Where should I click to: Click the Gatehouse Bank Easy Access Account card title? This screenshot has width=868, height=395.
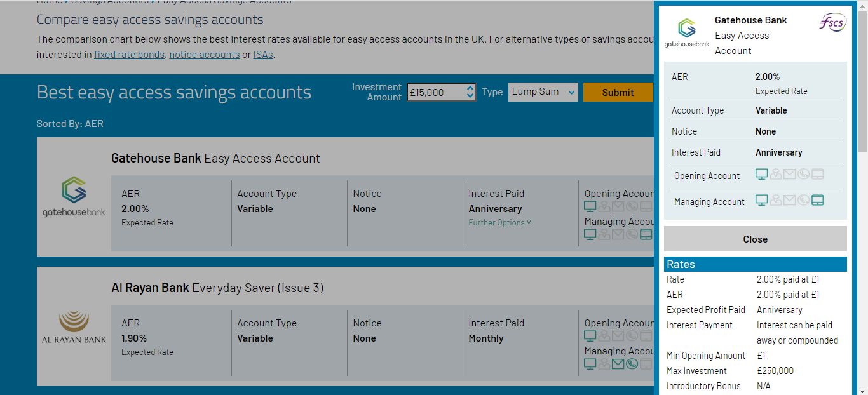[x=215, y=158]
